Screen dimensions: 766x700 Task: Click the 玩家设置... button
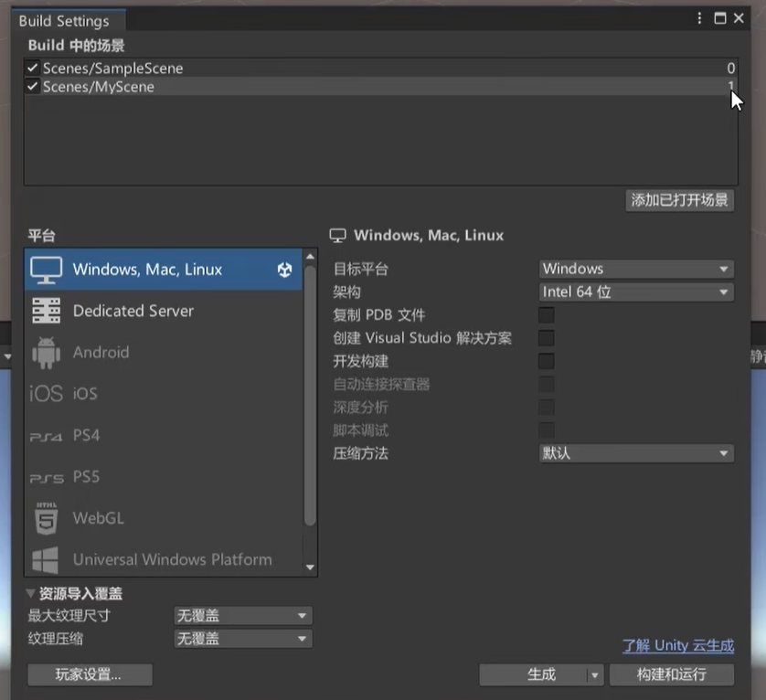(x=90, y=675)
